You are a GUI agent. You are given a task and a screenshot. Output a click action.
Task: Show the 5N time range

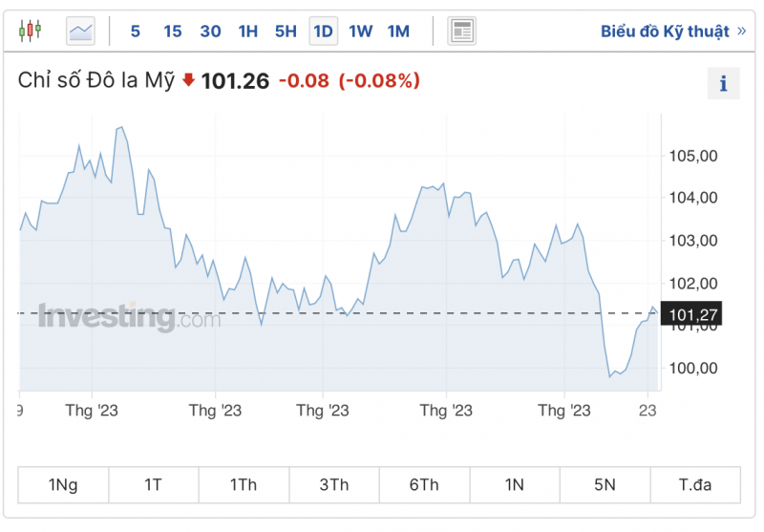tap(605, 484)
